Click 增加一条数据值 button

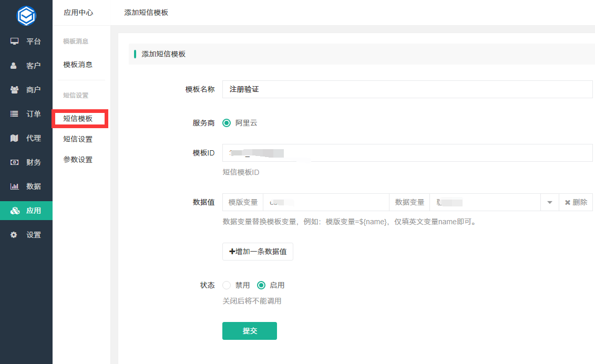click(258, 252)
